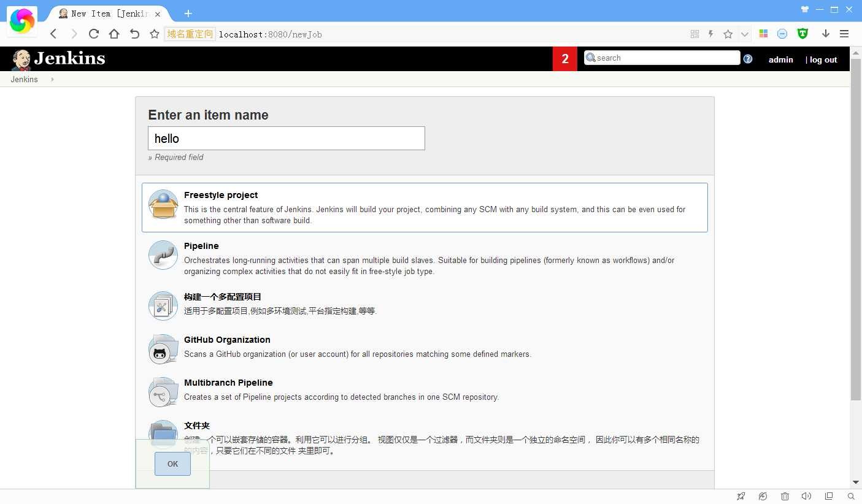Click the green shield extension icon

[802, 34]
